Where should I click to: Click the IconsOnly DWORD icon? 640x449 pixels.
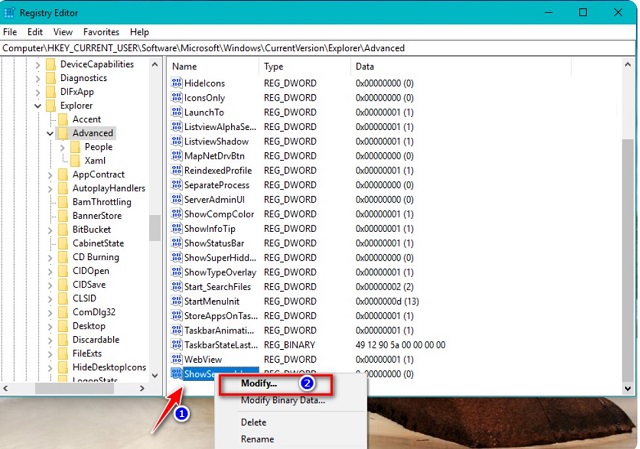[176, 98]
